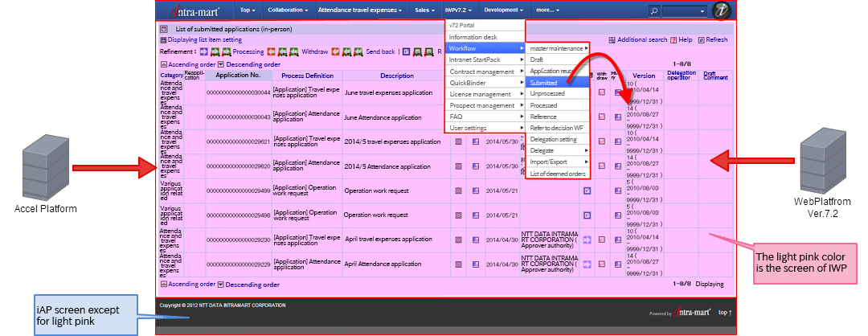Click withdraw icon in April Attendance application row

602,264
